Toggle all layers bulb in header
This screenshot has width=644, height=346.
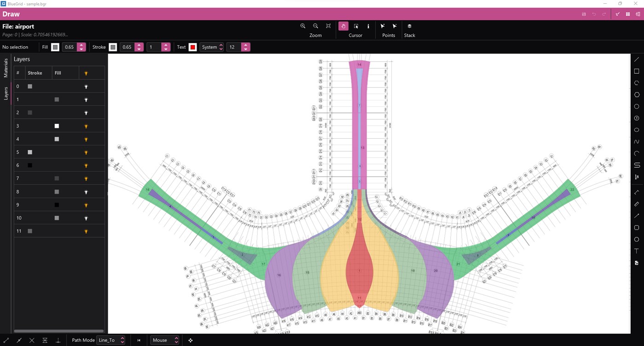click(86, 73)
